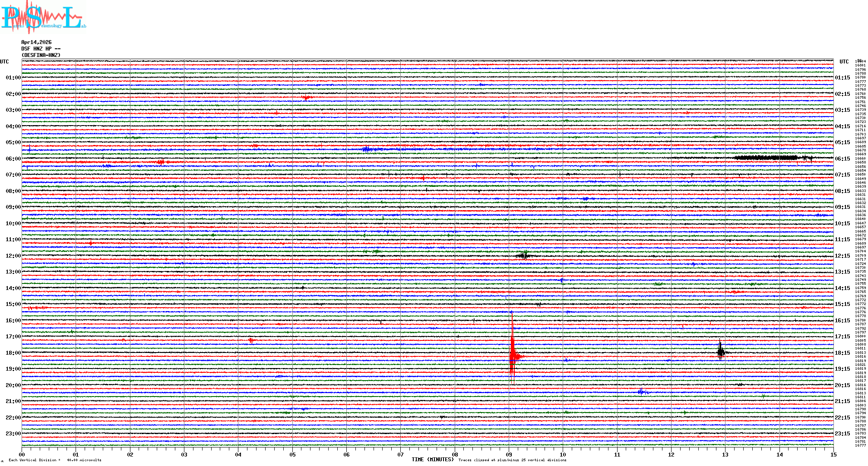This screenshot has width=868, height=466.
Task: Click the red burst near minute 04 below 17:00
Action: pos(251,341)
